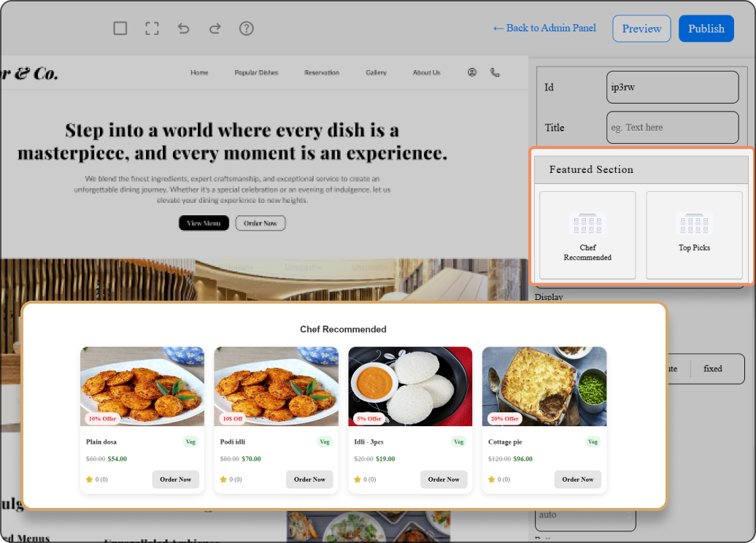Toggle fullscreen mode icon

click(x=152, y=28)
